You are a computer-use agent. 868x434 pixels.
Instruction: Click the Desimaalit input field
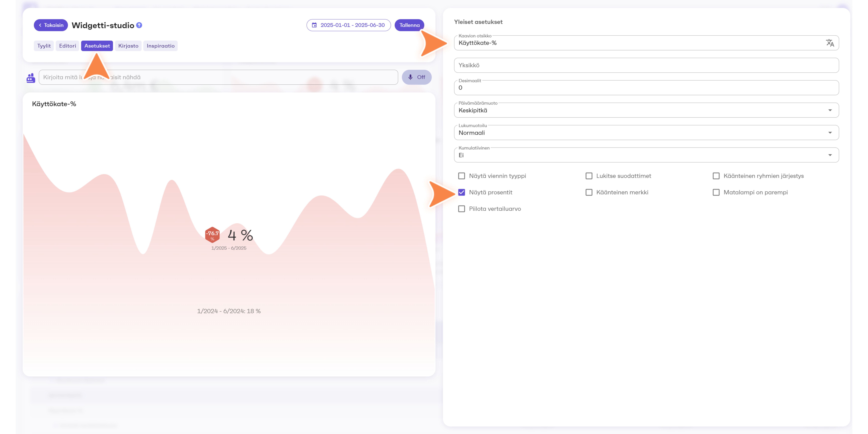(646, 88)
